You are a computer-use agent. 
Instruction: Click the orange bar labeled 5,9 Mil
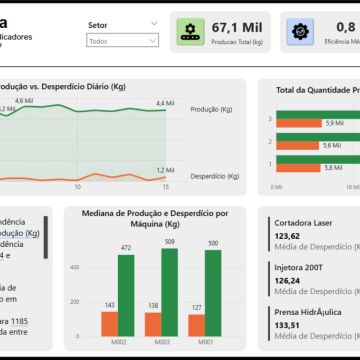pyautogui.click(x=299, y=123)
